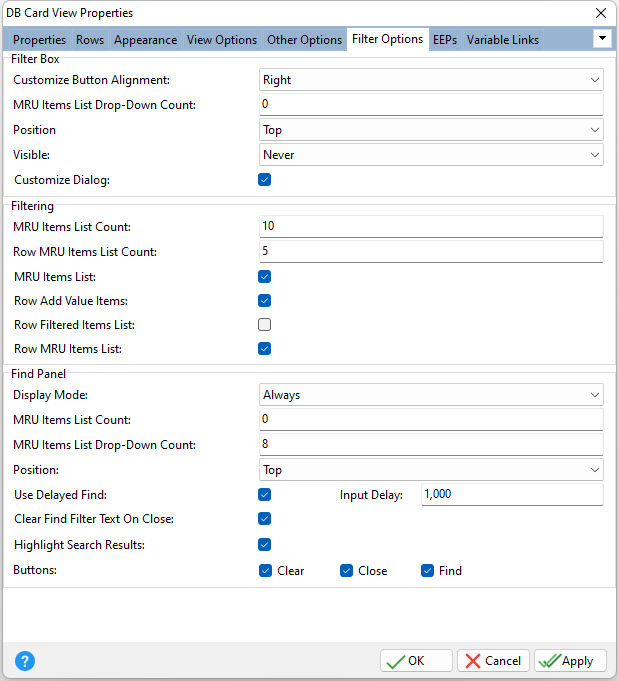The image size is (619, 681).
Task: Open the help icon
Action: coord(25,661)
